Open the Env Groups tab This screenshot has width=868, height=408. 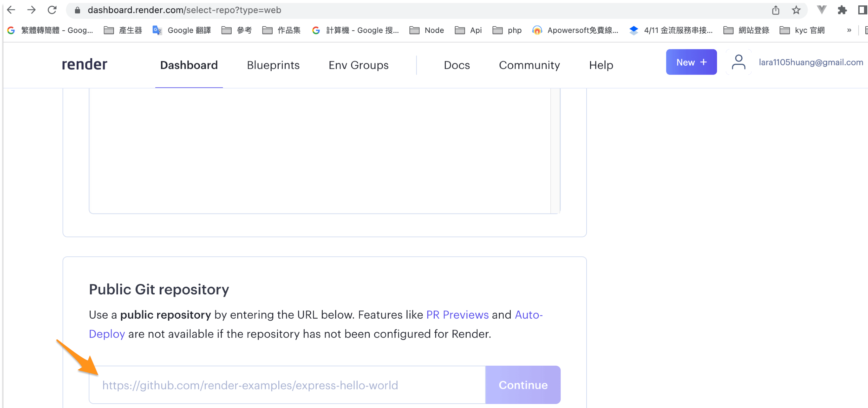pyautogui.click(x=358, y=65)
